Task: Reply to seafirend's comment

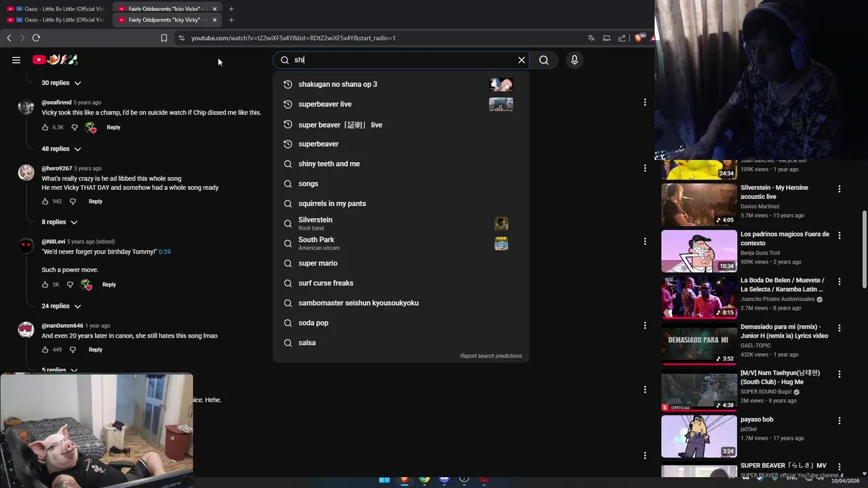Action: pyautogui.click(x=113, y=127)
